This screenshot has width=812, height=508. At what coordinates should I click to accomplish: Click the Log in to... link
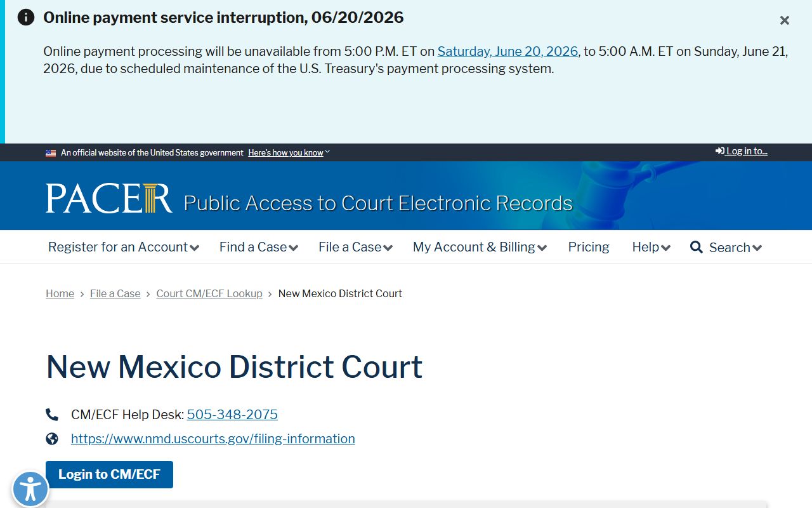(742, 151)
